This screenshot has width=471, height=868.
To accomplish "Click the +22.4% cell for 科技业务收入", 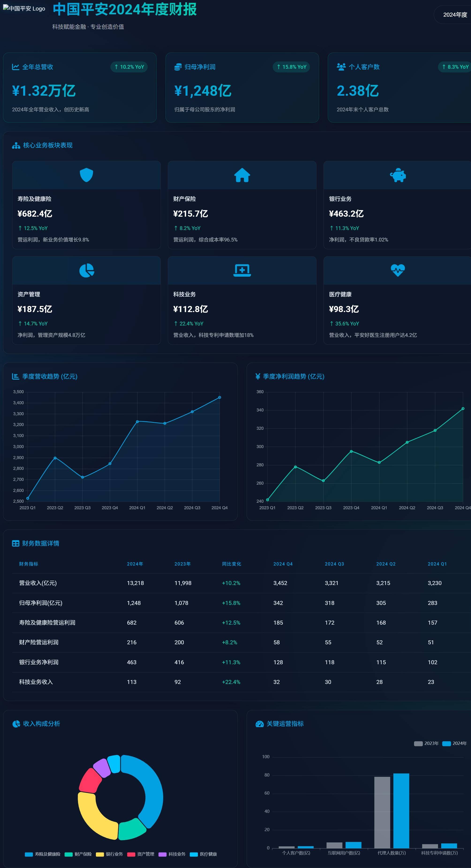I will (x=231, y=682).
